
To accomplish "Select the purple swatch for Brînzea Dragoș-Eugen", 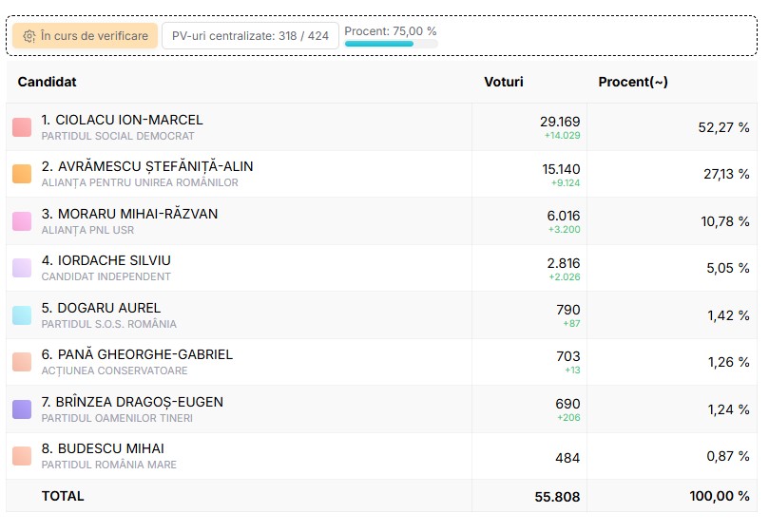I will [22, 409].
